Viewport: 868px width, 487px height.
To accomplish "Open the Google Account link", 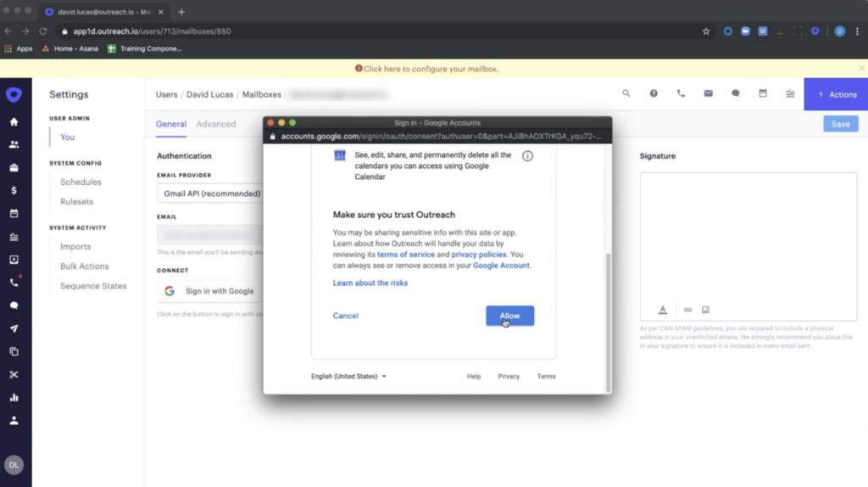I will point(501,266).
